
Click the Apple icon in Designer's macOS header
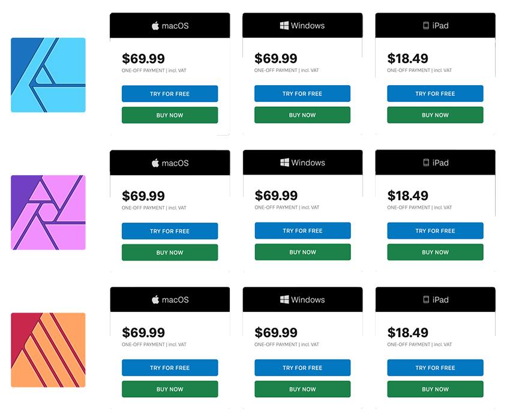click(x=155, y=26)
